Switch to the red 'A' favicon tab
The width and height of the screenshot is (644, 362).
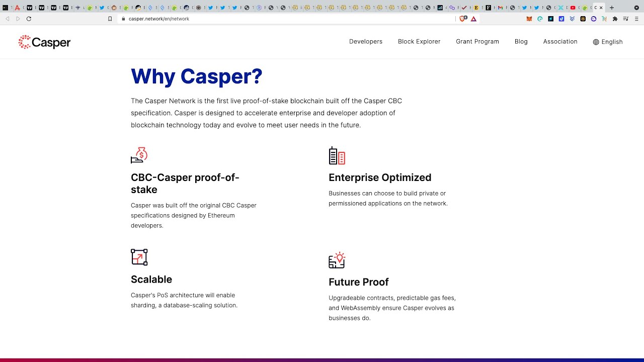click(17, 8)
